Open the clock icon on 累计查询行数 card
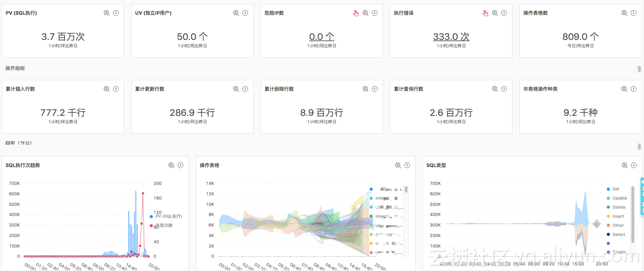 coord(504,89)
